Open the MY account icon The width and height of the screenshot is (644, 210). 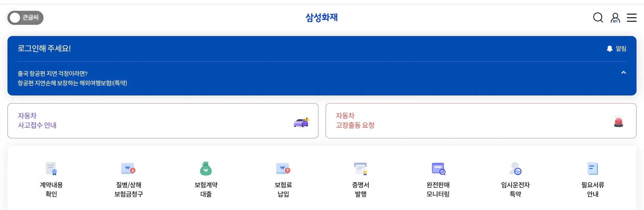point(615,18)
